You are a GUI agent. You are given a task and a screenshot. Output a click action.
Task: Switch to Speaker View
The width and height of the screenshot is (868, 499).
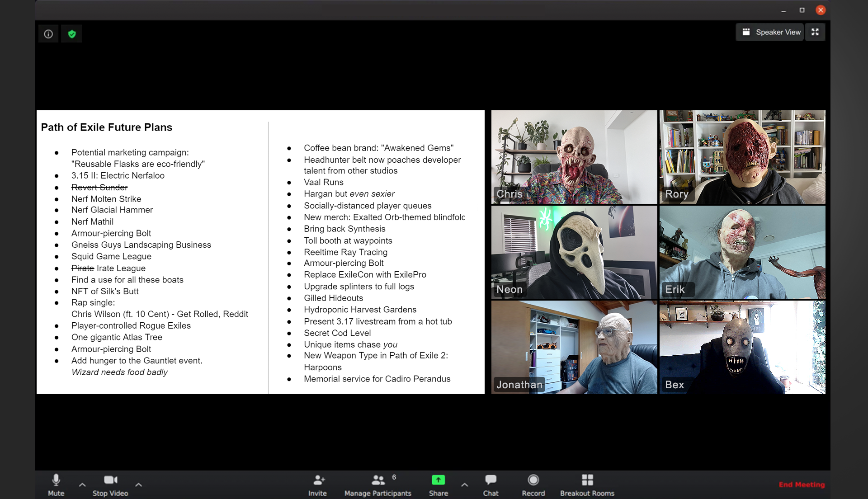(x=770, y=32)
